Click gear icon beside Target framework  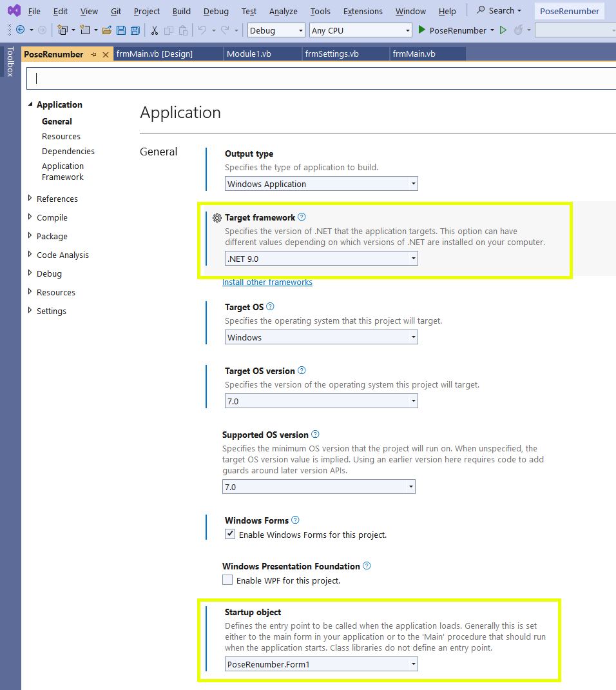tap(217, 217)
